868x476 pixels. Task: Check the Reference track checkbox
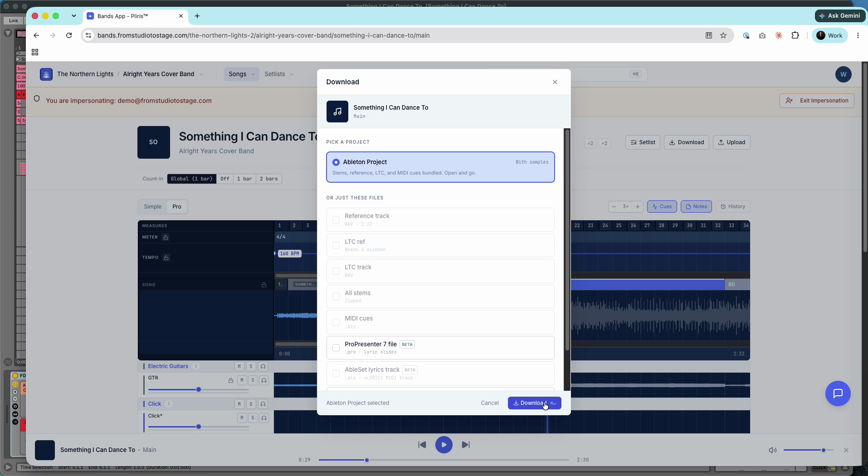tap(336, 220)
